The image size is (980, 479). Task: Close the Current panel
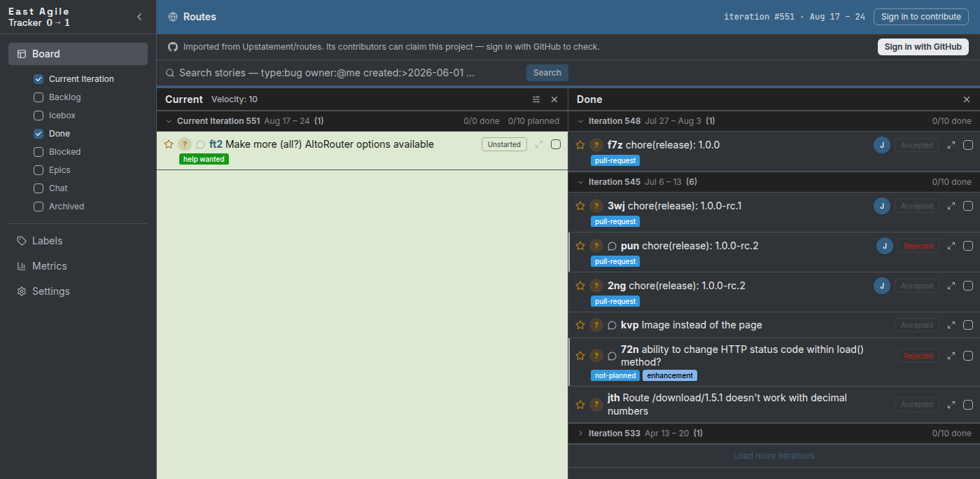[554, 99]
